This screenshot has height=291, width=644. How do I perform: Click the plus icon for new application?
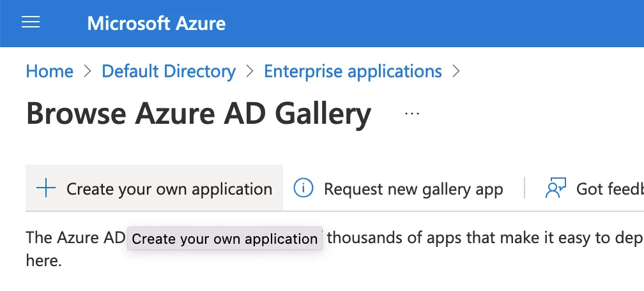pos(45,189)
